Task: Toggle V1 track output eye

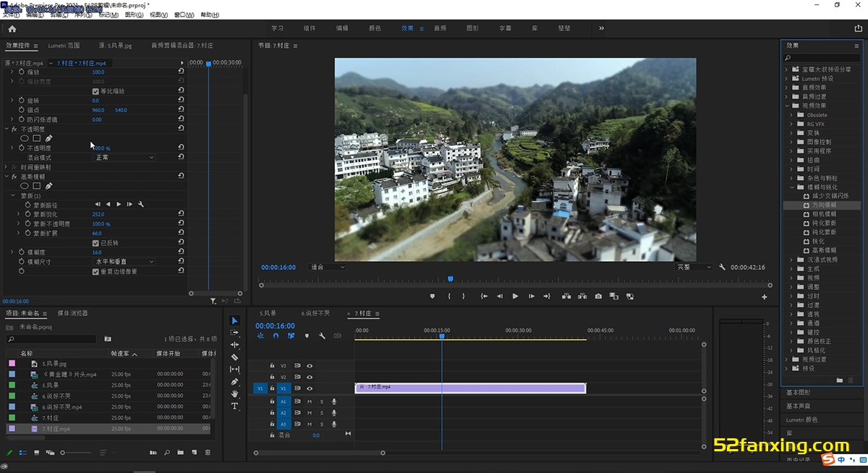Action: (310, 388)
